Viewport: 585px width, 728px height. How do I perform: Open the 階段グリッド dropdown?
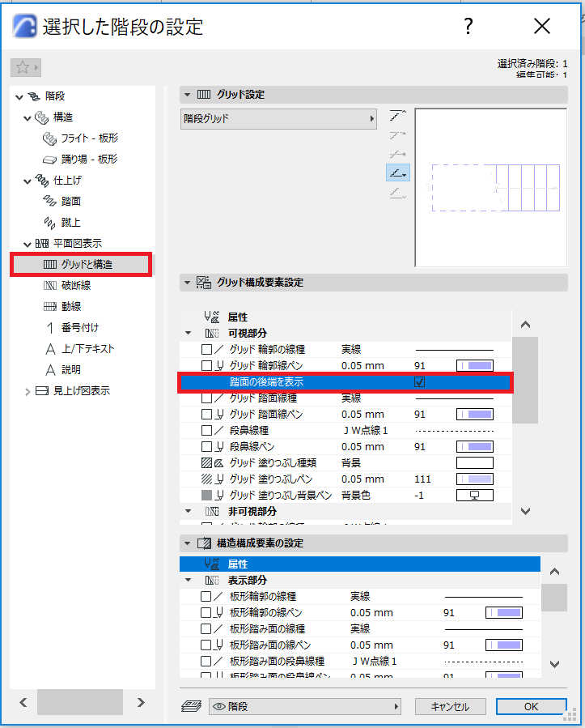click(278, 119)
